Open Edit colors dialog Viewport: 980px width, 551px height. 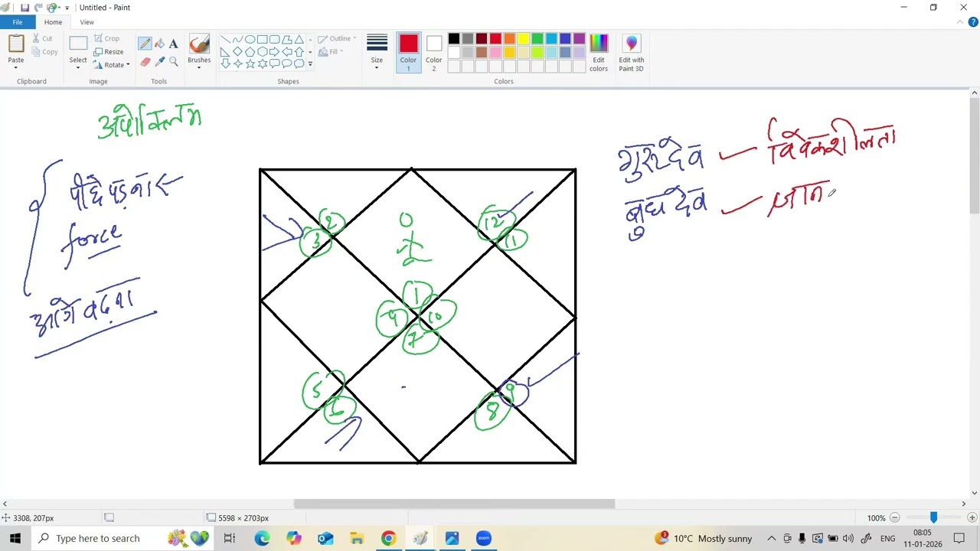point(599,53)
